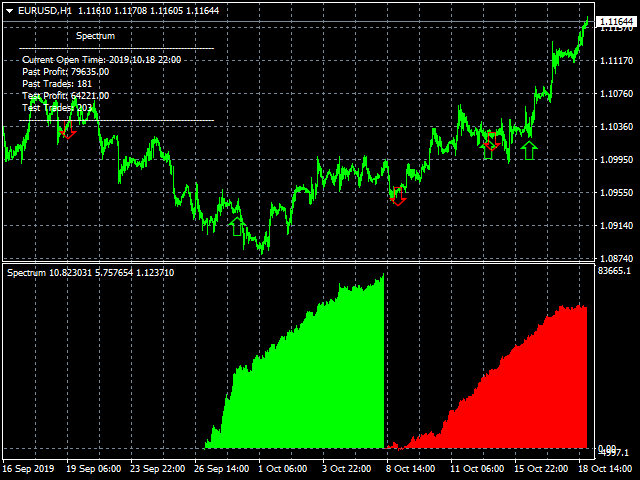The image size is (640, 480).
Task: Click the current price label 1.11644
Action: coord(617,21)
